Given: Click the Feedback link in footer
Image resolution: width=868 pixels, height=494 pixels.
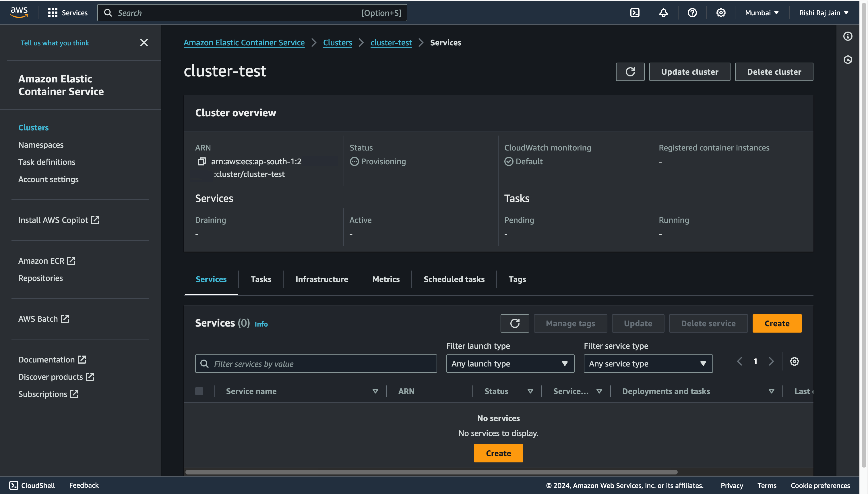Looking at the screenshot, I should click(x=84, y=485).
